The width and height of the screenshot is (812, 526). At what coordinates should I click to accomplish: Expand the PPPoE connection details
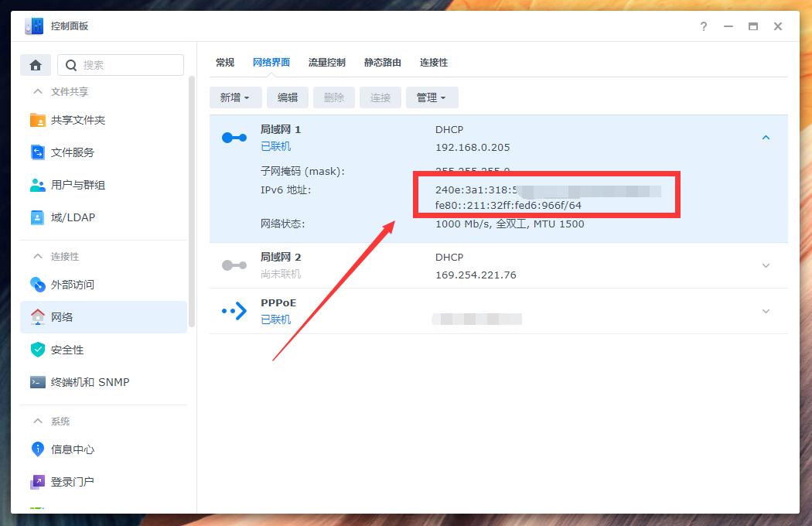[x=766, y=311]
